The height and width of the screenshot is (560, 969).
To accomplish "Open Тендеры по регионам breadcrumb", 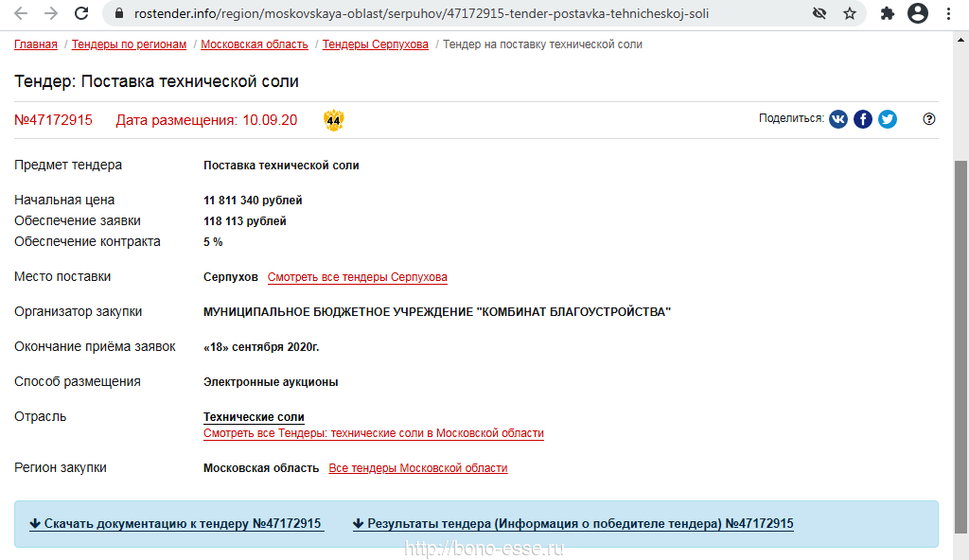I will [129, 44].
